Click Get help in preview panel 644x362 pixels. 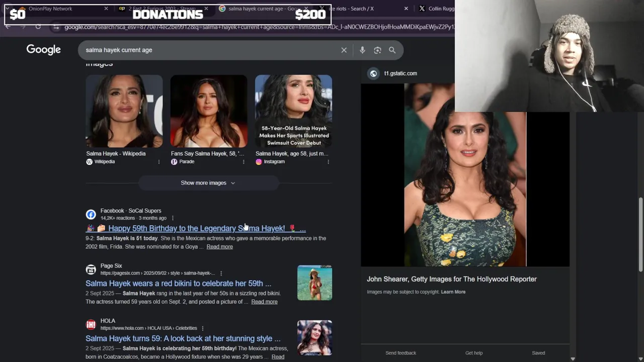click(474, 353)
